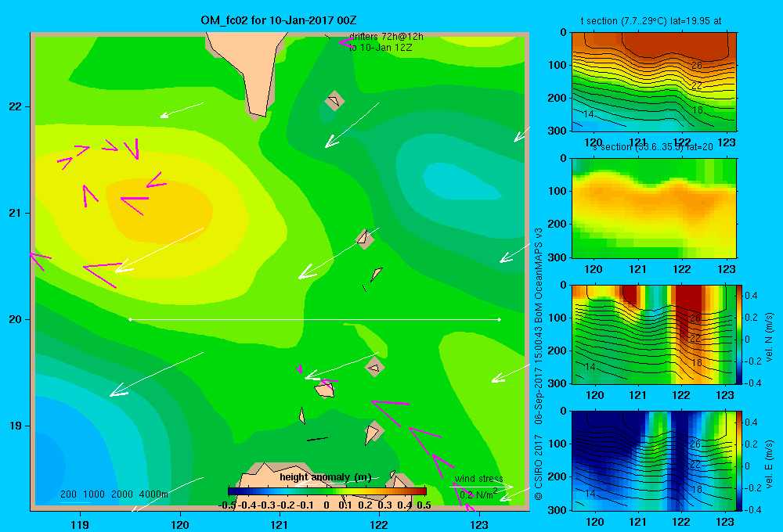The height and width of the screenshot is (532, 783).
Task: Select the 'drifters 72h@12h' legend text
Action: click(386, 37)
